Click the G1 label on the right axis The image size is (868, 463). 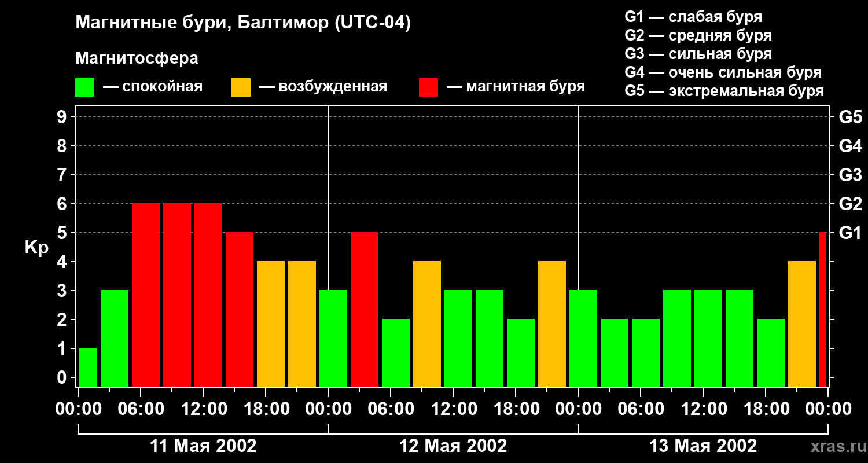tap(850, 233)
